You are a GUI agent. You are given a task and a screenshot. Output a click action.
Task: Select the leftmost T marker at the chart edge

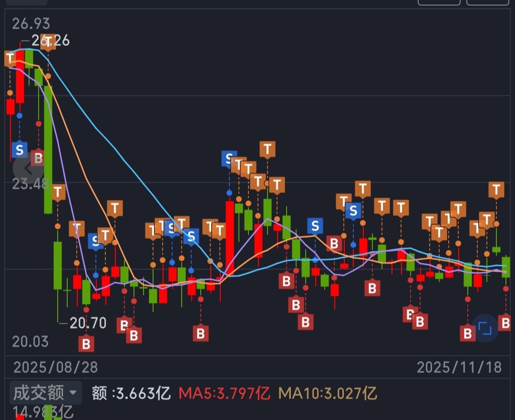click(x=10, y=59)
